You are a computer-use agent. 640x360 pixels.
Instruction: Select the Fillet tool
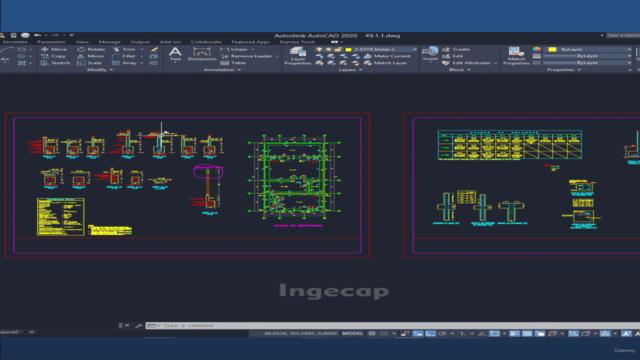124,56
